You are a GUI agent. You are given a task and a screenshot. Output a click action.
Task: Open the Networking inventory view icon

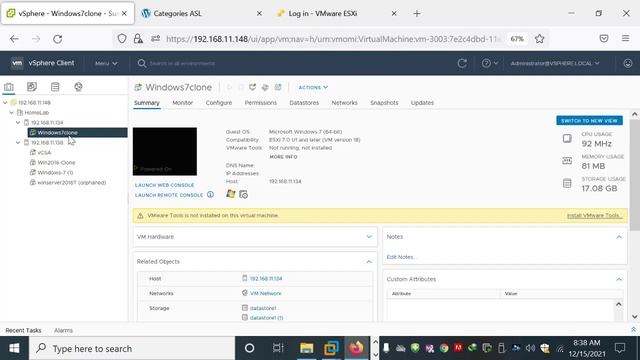pyautogui.click(x=78, y=87)
